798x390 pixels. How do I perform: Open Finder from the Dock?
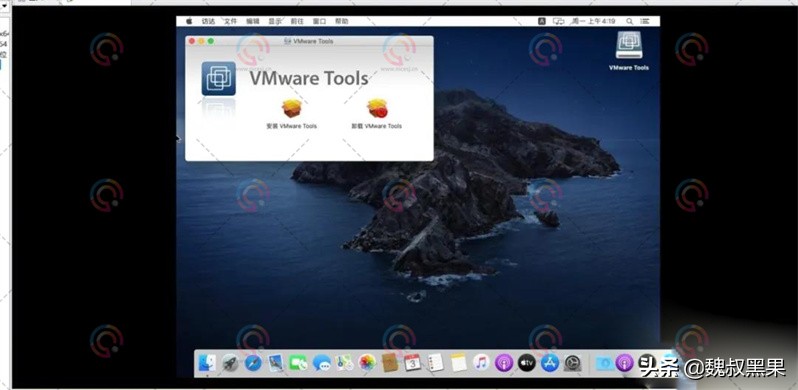click(x=207, y=363)
